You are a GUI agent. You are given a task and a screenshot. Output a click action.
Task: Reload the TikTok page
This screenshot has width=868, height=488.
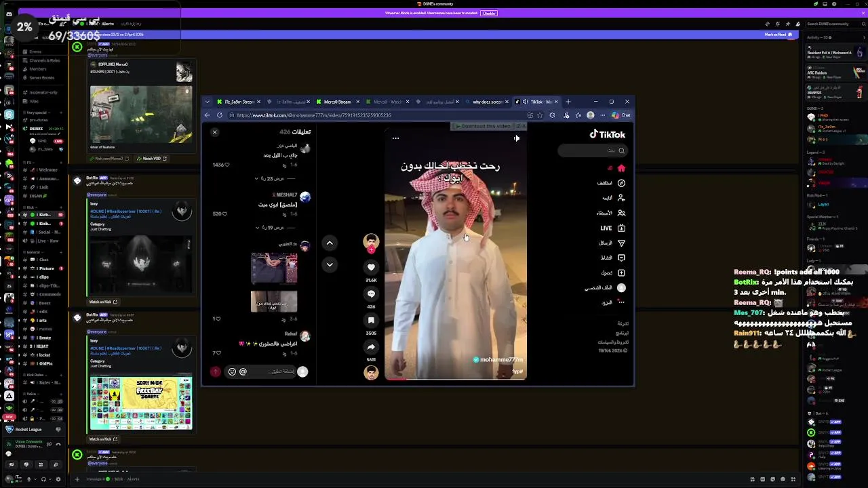(x=220, y=115)
